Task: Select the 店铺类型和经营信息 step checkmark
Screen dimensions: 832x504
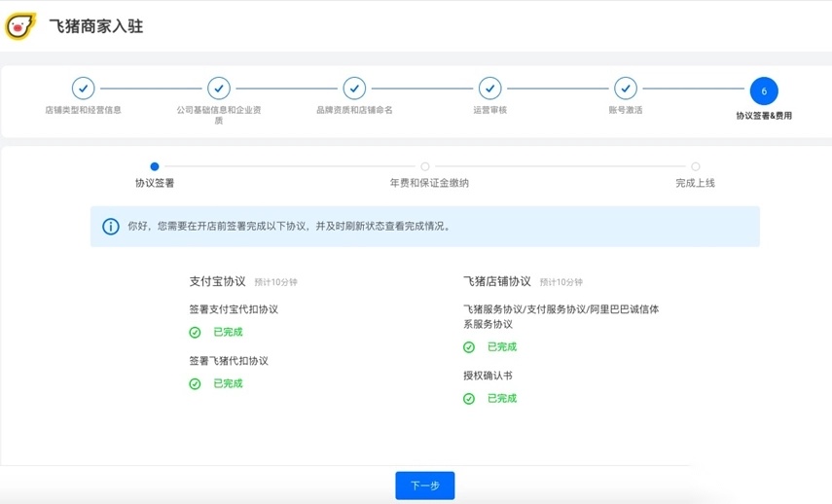Action: 84,89
